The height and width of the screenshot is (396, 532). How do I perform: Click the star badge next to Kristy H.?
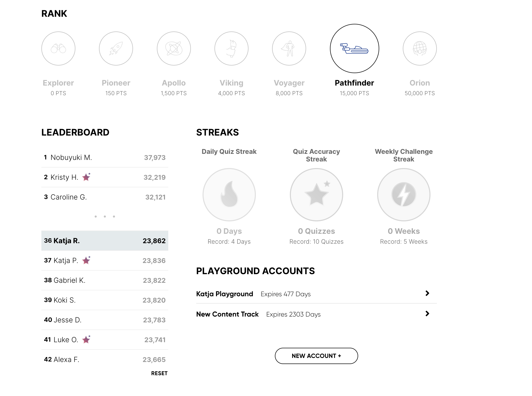[86, 177]
